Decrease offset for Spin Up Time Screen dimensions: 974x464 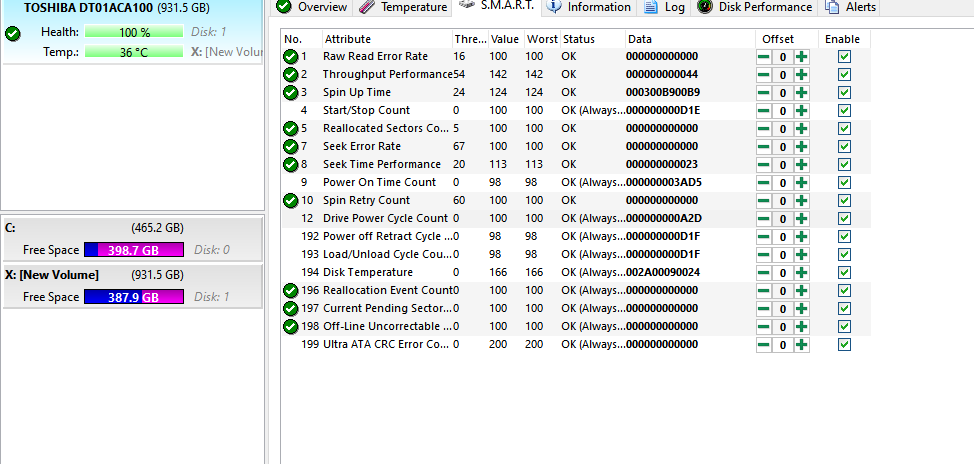pyautogui.click(x=763, y=93)
